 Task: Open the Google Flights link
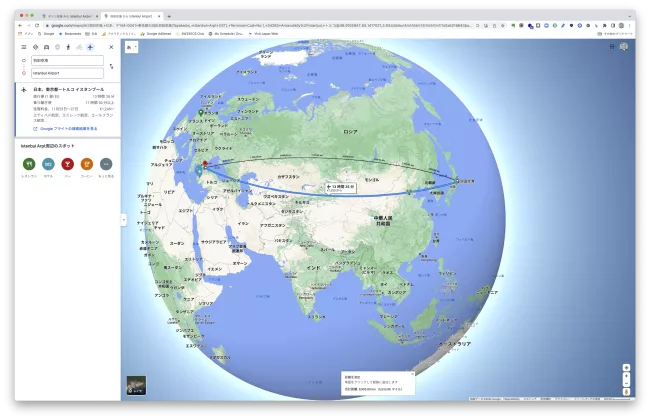click(65, 129)
